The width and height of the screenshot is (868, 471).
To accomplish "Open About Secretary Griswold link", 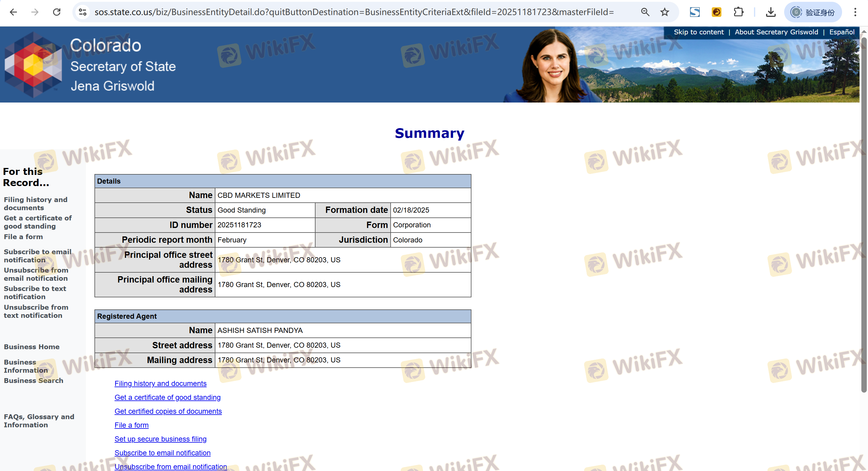I will click(x=776, y=32).
